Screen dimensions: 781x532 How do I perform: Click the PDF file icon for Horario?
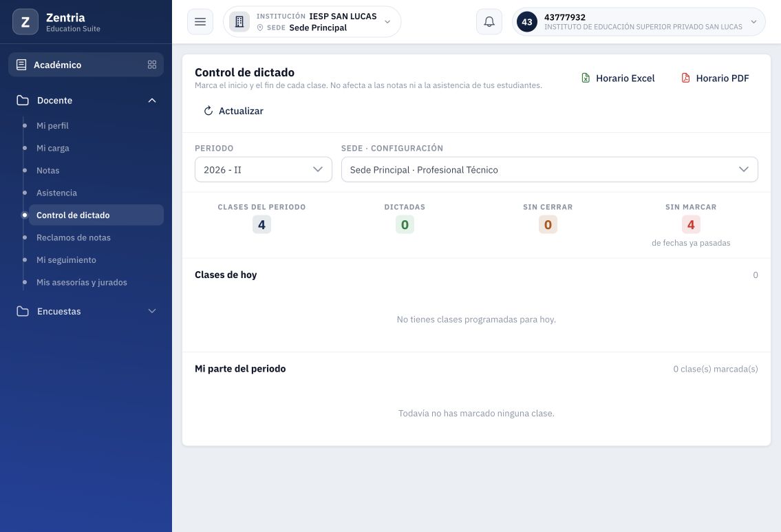tap(686, 78)
